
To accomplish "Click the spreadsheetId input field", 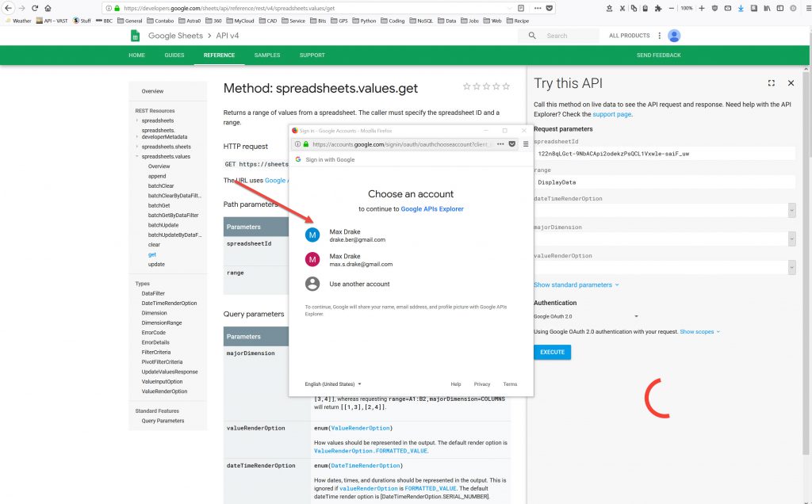I will [x=665, y=153].
